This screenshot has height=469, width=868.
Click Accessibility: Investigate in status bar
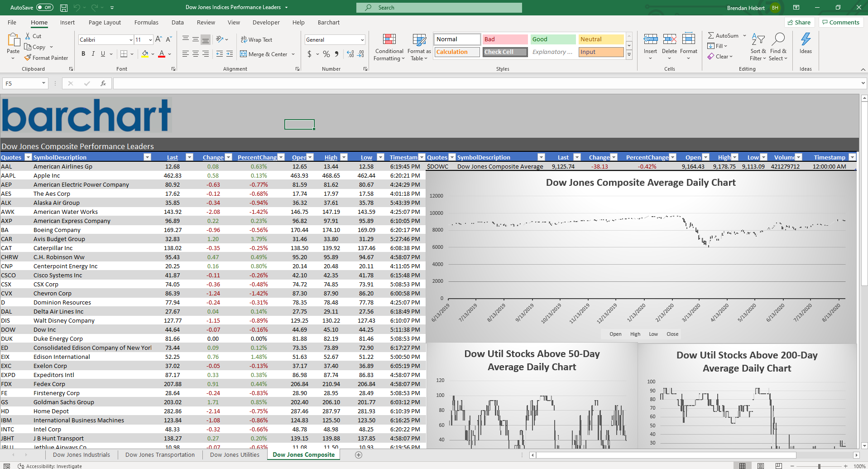[x=50, y=466]
